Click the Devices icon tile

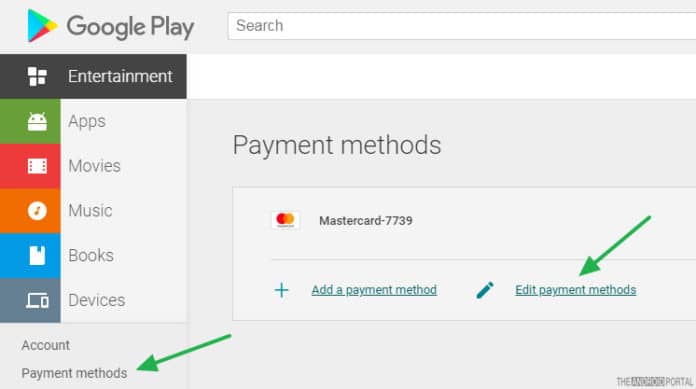[x=30, y=301]
